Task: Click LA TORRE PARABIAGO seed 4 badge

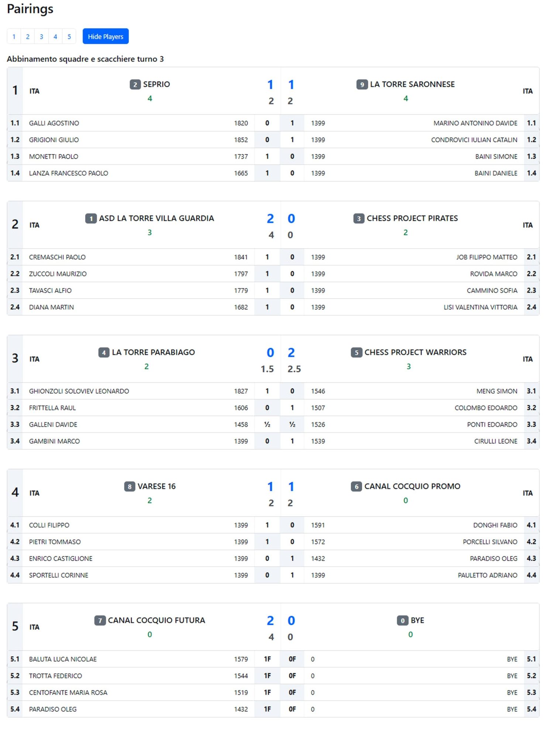Action: click(104, 352)
